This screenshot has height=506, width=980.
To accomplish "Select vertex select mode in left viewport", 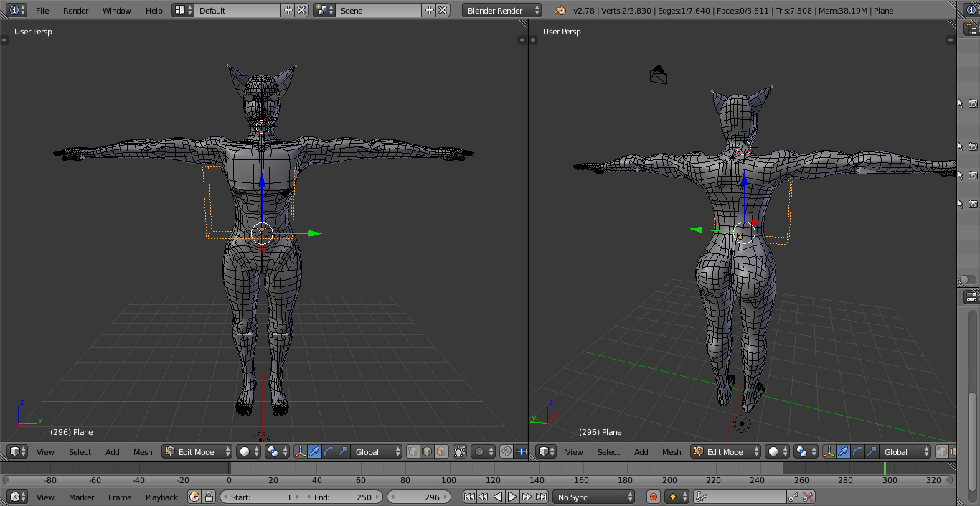I will point(413,451).
